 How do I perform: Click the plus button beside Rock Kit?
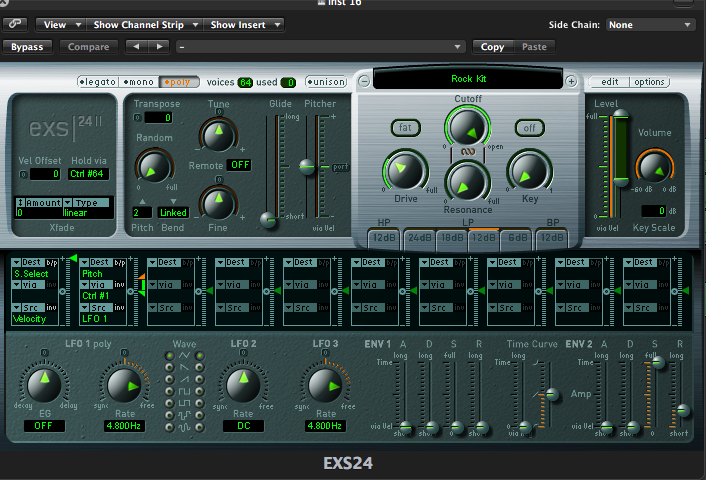click(x=571, y=82)
